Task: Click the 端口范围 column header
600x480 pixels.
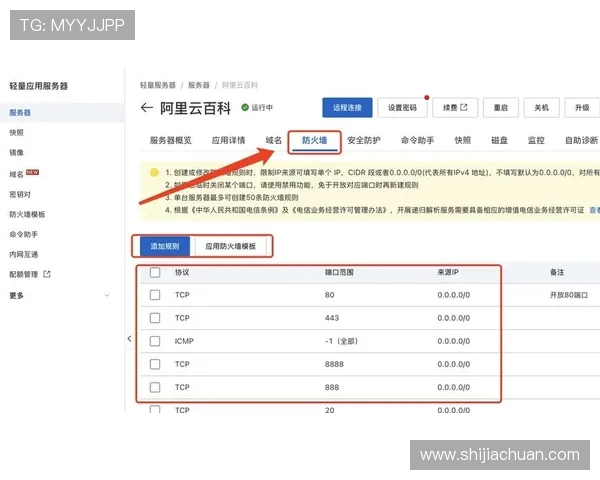Action: (339, 272)
